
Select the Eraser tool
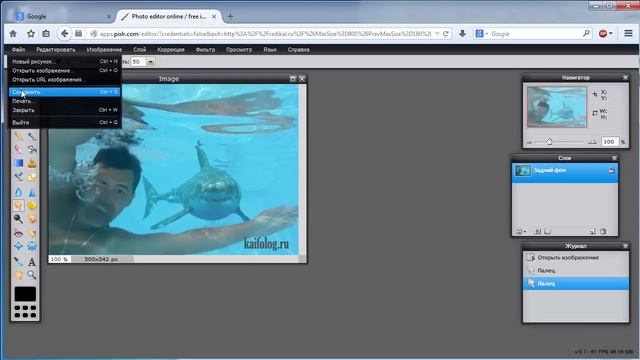coord(18,149)
